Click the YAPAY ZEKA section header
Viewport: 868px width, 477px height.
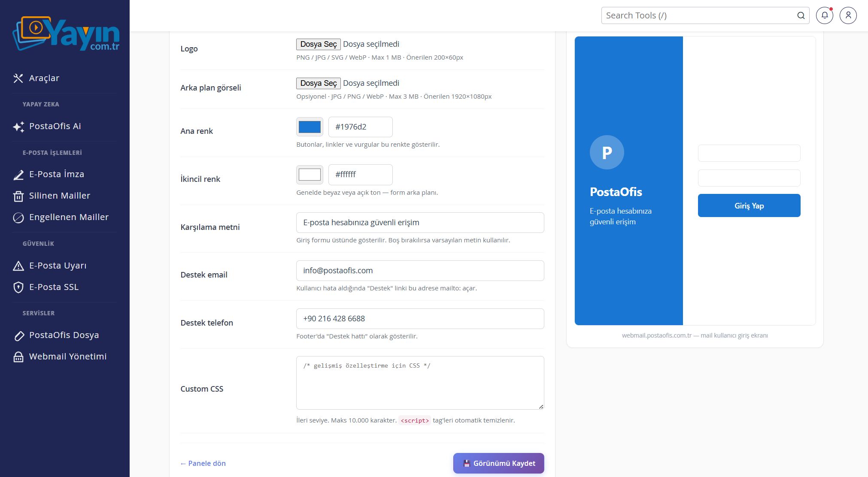pyautogui.click(x=41, y=104)
